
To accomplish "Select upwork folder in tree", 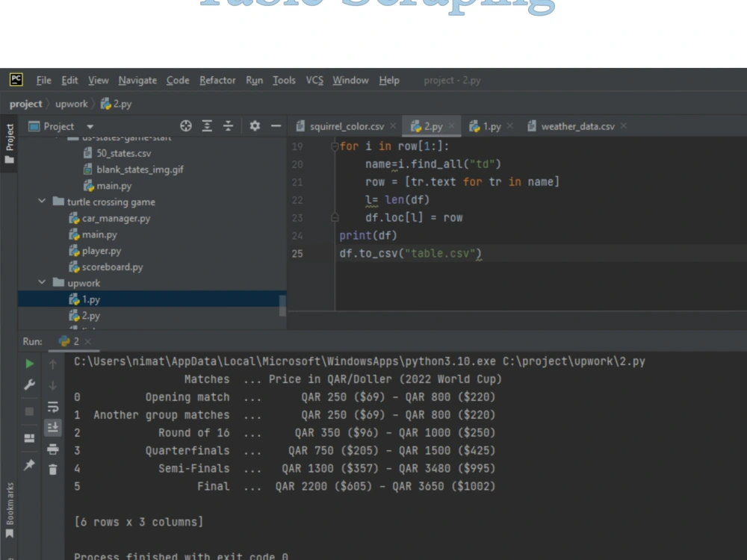I will (77, 283).
